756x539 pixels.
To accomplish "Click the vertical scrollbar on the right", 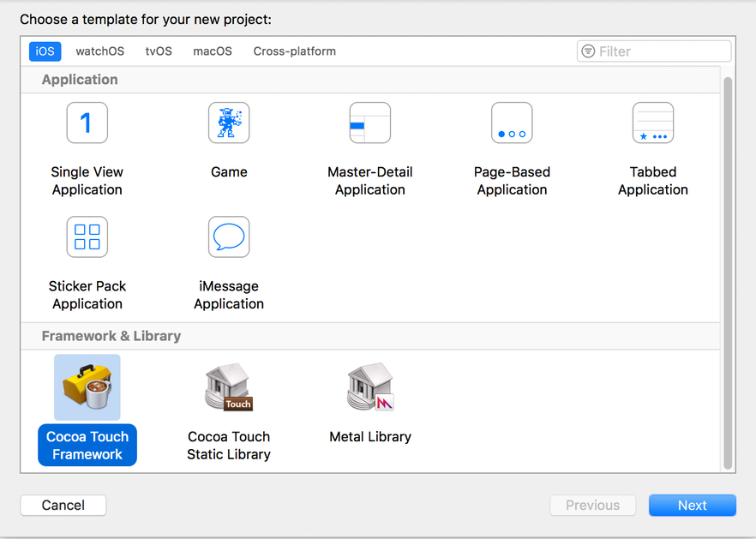I will click(x=730, y=257).
